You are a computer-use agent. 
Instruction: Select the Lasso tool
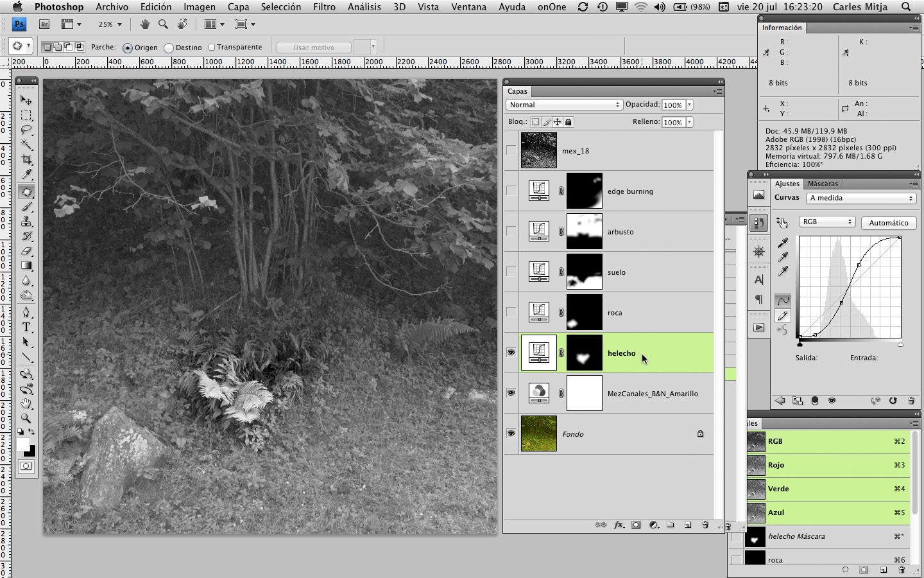[x=26, y=130]
